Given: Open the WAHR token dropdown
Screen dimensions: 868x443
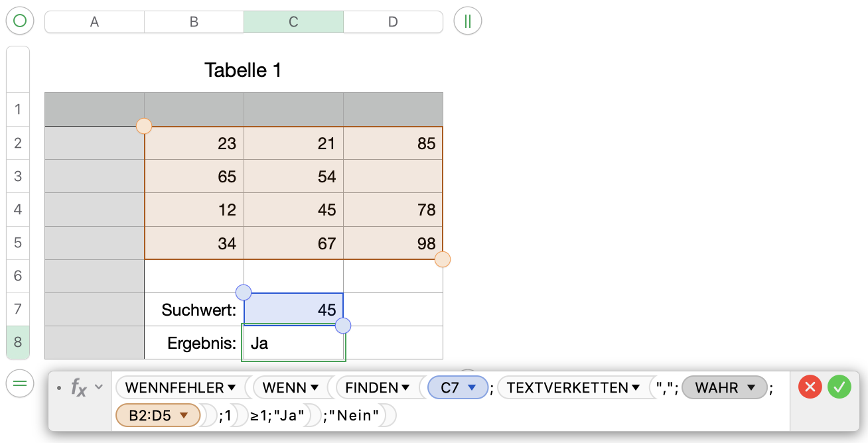Looking at the screenshot, I should (x=751, y=388).
